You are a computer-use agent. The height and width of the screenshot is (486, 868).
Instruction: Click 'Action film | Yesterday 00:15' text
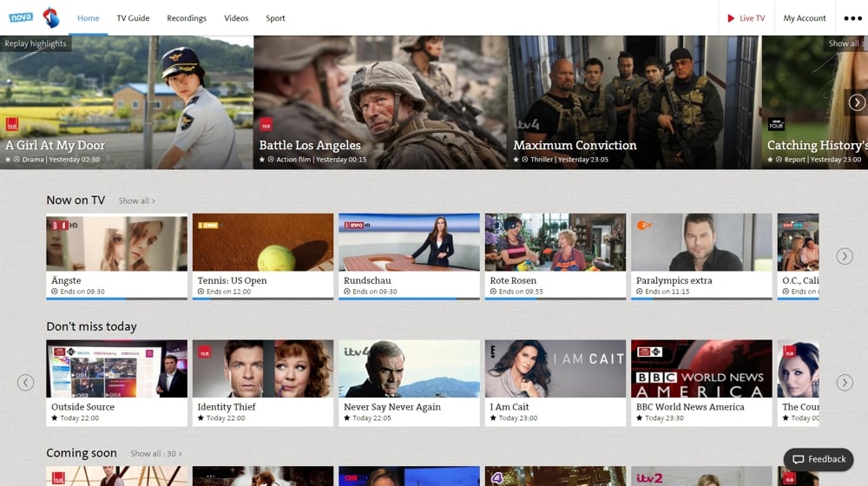tap(321, 160)
